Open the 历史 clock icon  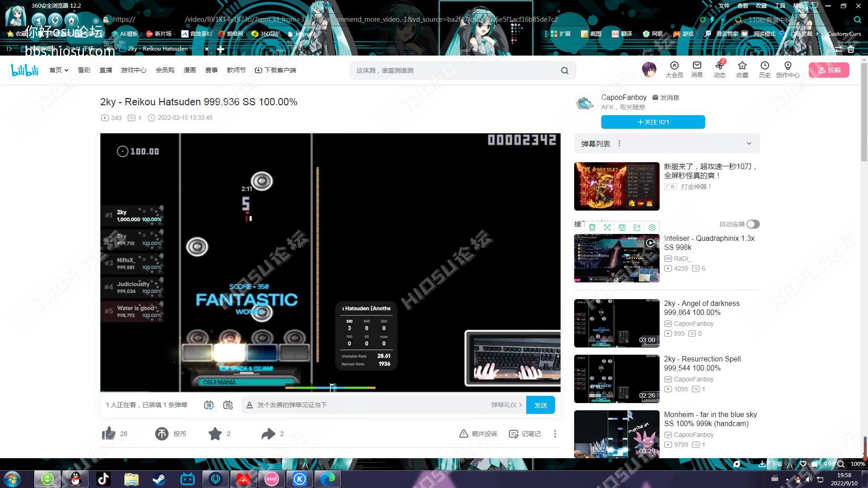(765, 70)
